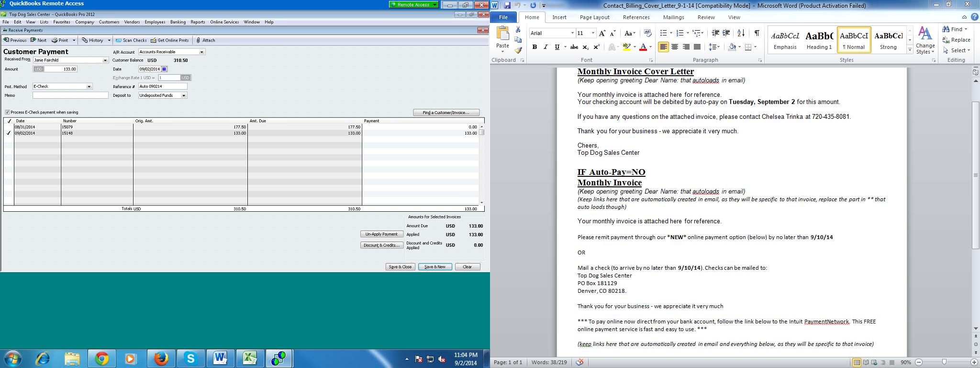980x368 pixels.
Task: Apply Subscript formatting in Word
Action: 585,47
